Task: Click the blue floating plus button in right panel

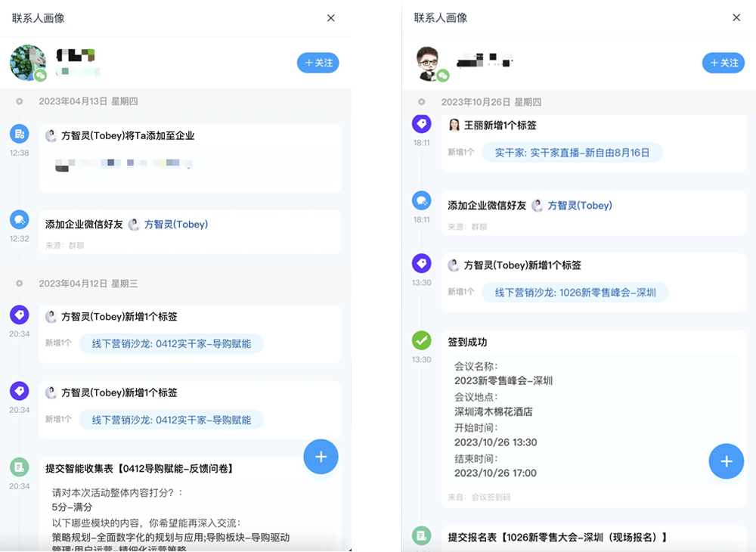Action: click(726, 461)
